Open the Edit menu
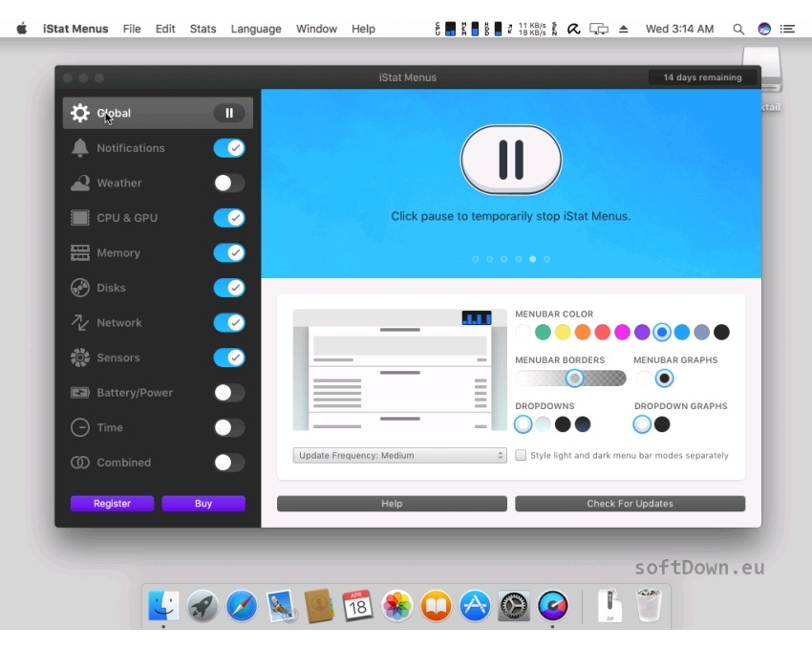This screenshot has height=650, width=812. (165, 29)
